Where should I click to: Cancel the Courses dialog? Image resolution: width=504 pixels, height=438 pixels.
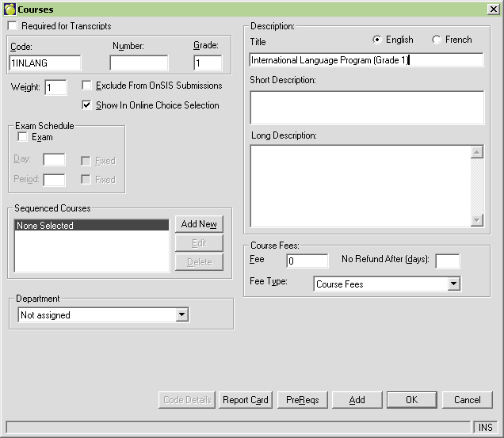467,400
